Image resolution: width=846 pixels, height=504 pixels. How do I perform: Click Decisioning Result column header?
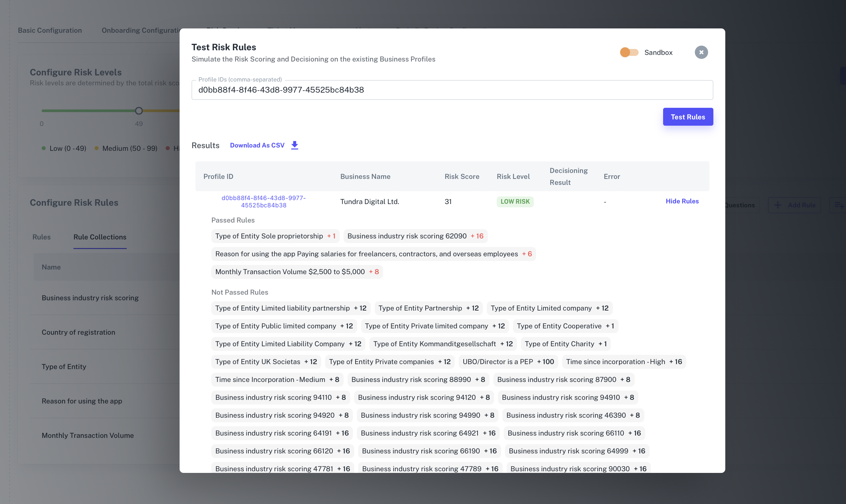click(569, 177)
